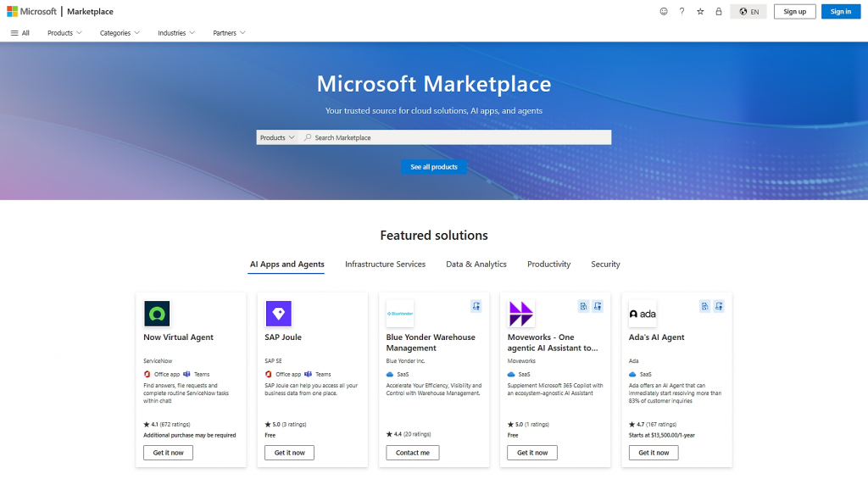
Task: Click the Ada logo
Action: click(x=643, y=314)
